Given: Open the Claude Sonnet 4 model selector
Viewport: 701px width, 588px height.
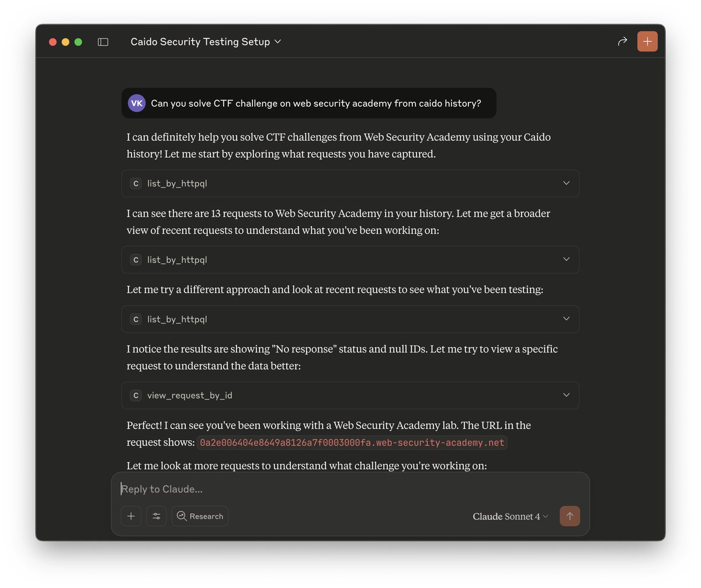Looking at the screenshot, I should point(511,516).
